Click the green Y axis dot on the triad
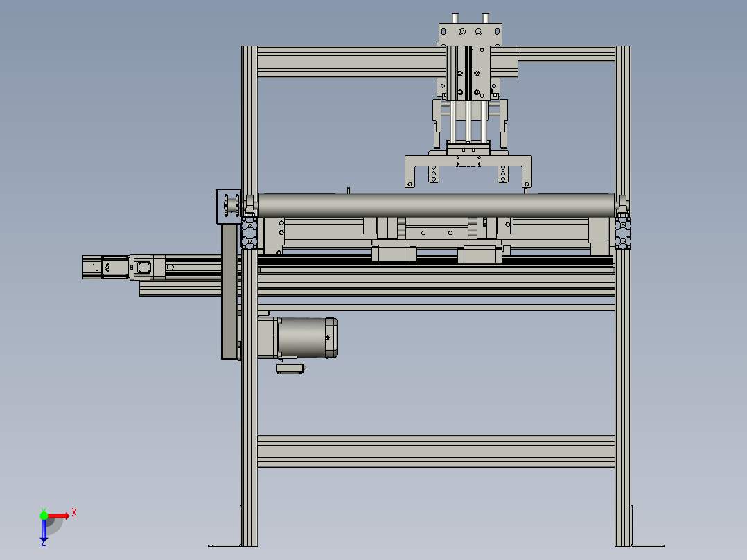The width and height of the screenshot is (747, 560). point(44,516)
